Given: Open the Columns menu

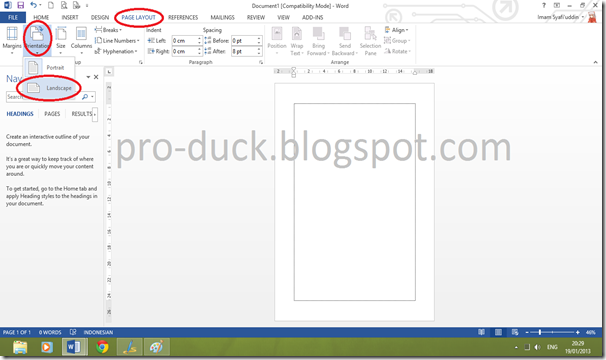Looking at the screenshot, I should [81, 40].
